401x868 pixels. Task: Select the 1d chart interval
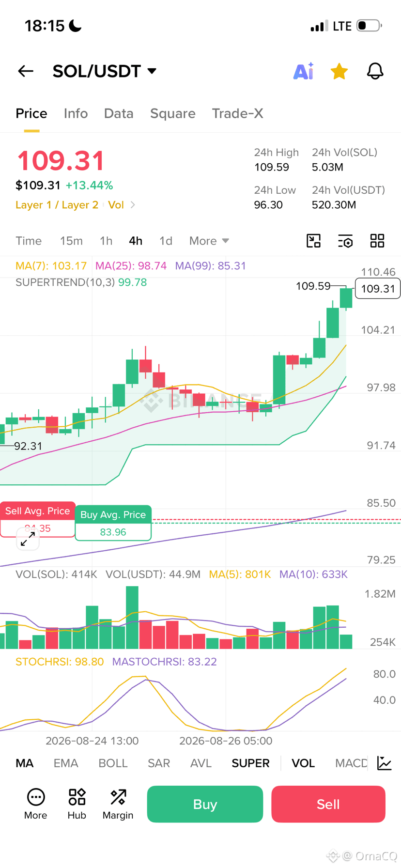(x=166, y=241)
